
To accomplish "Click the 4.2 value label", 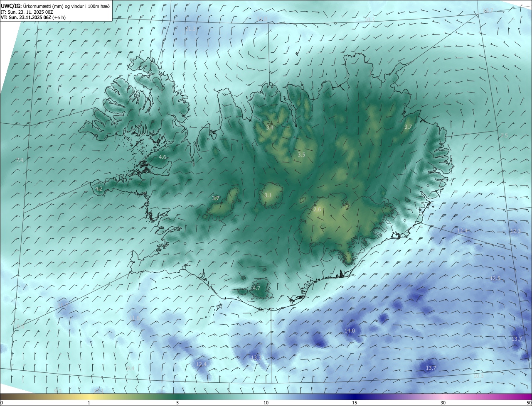I will (x=99, y=188).
